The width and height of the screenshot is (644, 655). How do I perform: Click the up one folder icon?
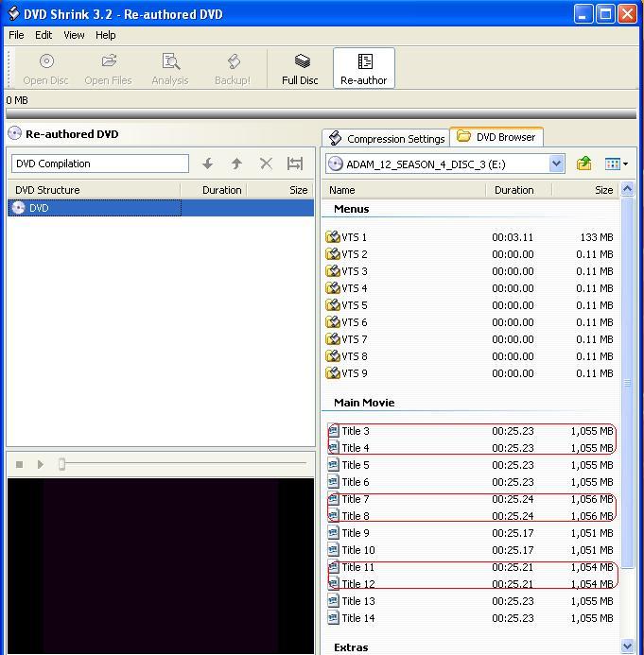point(583,164)
